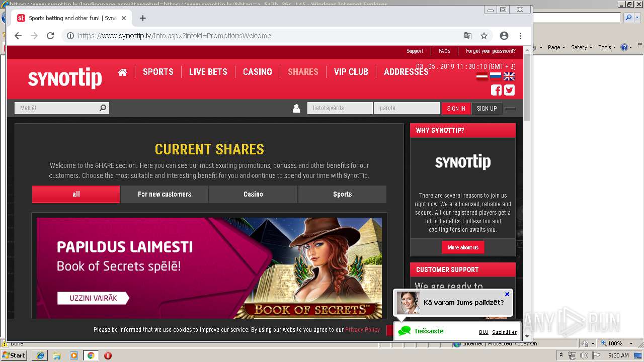Click the SynotTip logo in the header

pos(65,77)
